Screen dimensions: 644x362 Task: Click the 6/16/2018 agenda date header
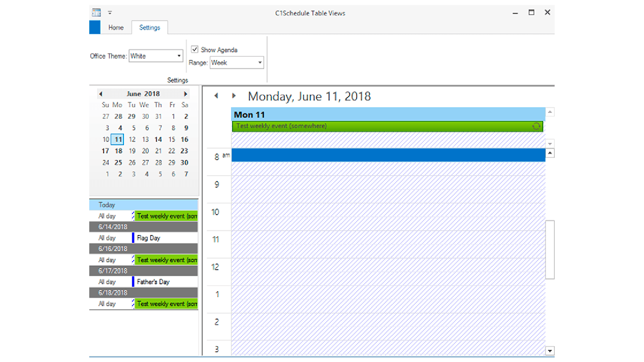(144, 249)
